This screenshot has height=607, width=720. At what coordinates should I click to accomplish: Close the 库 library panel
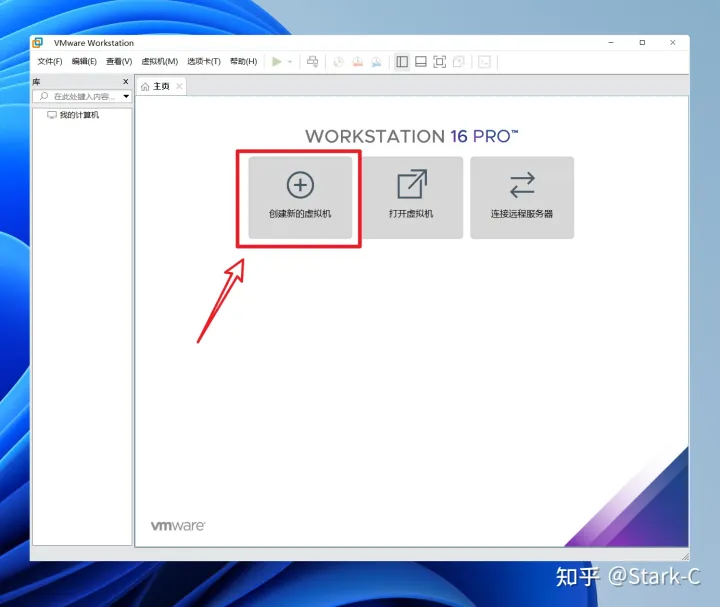tap(126, 81)
